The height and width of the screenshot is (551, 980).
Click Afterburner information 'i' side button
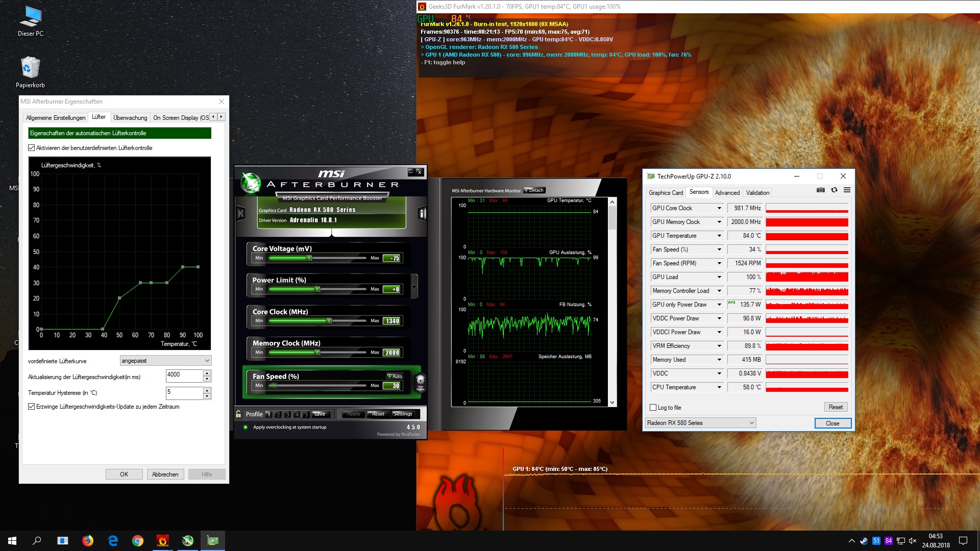pyautogui.click(x=422, y=213)
